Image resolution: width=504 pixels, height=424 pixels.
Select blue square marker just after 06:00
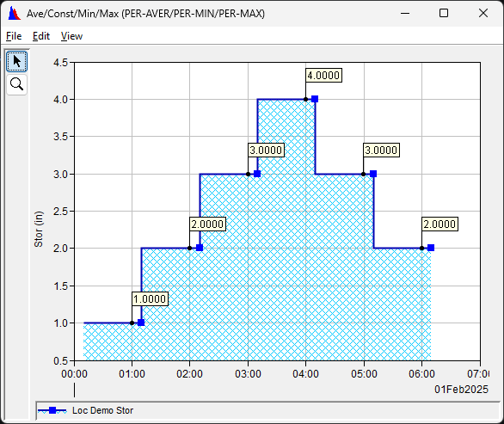click(431, 248)
